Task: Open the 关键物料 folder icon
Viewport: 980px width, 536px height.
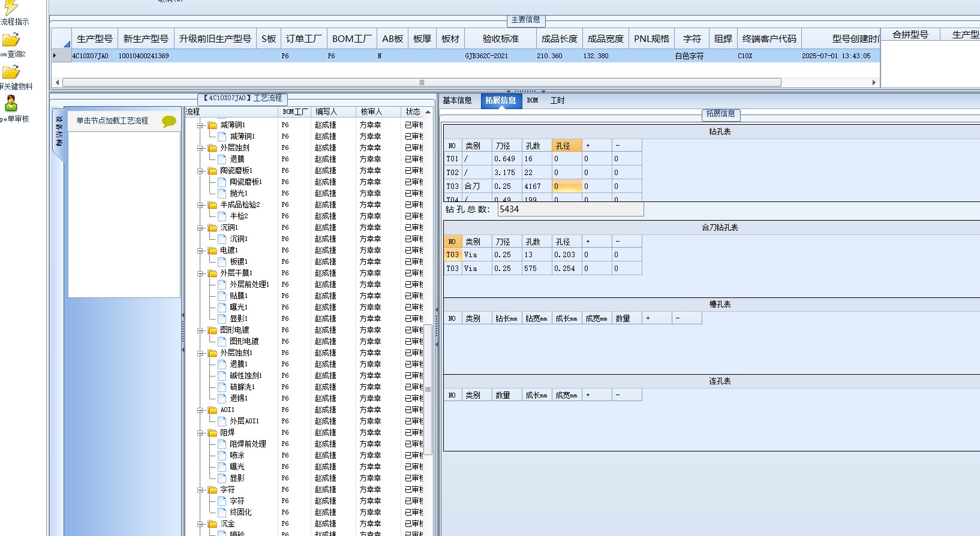Action: click(x=11, y=73)
